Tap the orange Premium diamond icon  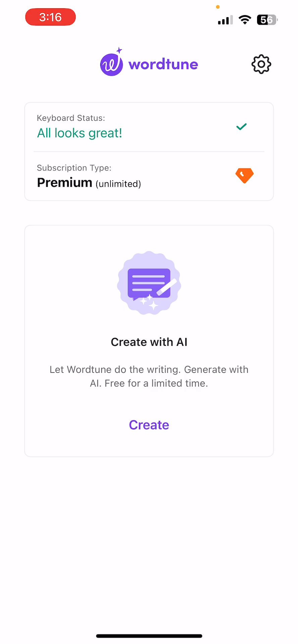pos(245,175)
